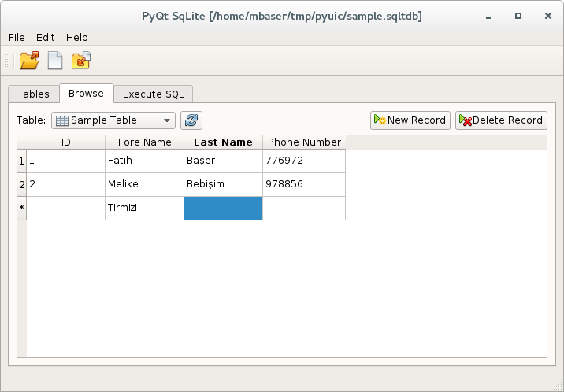Open the File menu
This screenshot has height=392, width=564.
[x=17, y=37]
